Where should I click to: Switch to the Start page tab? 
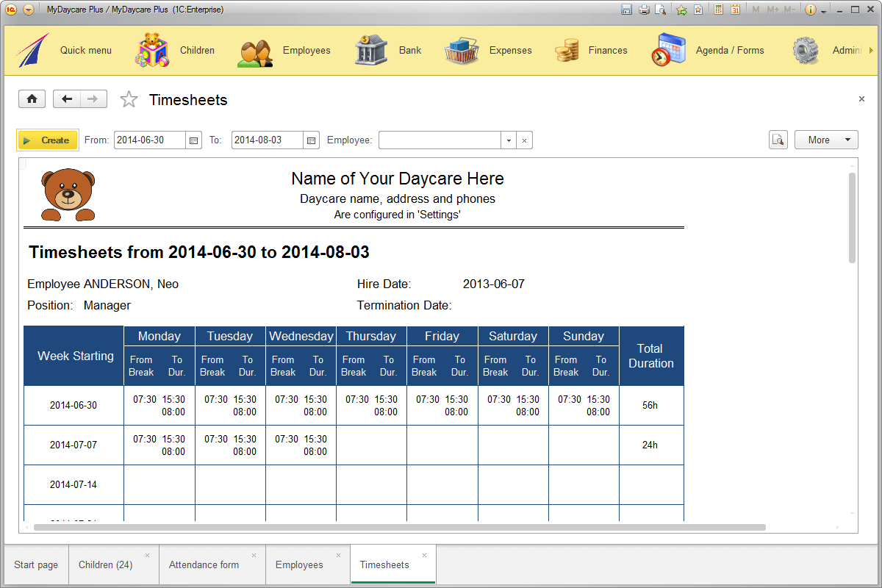coord(36,564)
